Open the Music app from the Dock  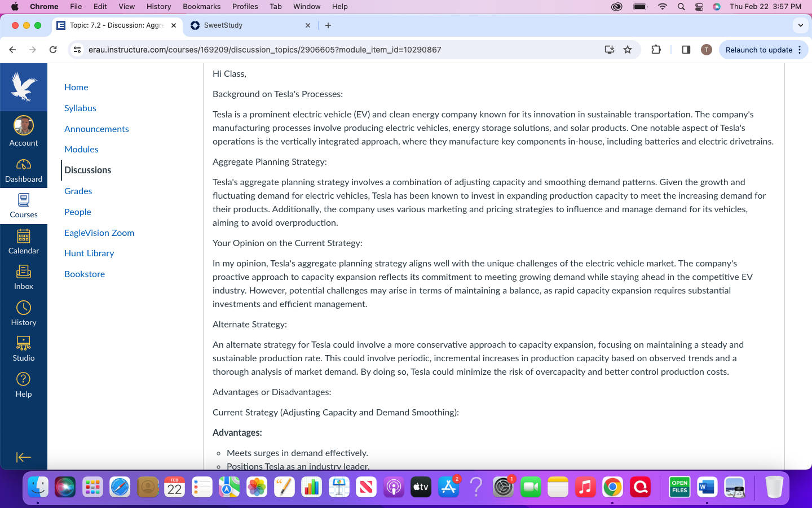[585, 487]
